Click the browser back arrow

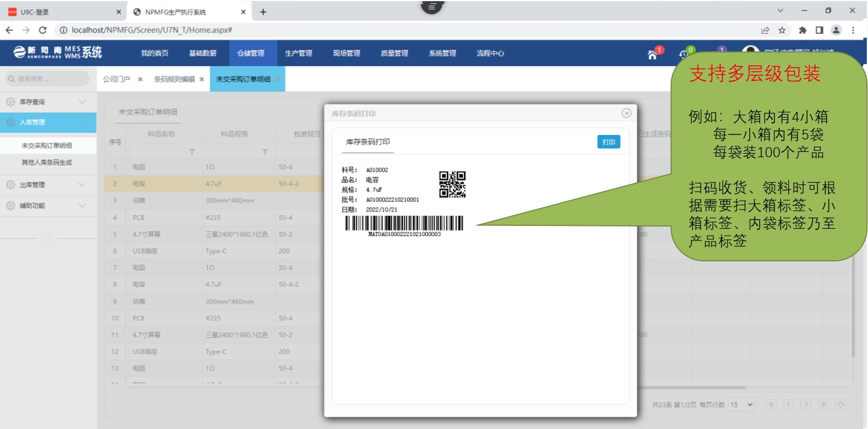(9, 30)
